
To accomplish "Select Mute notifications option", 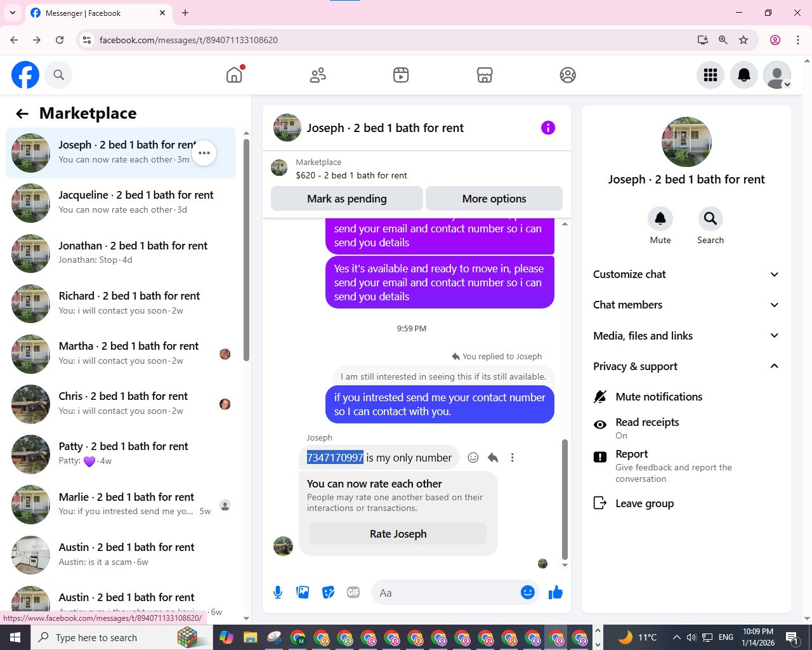I will click(x=686, y=397).
